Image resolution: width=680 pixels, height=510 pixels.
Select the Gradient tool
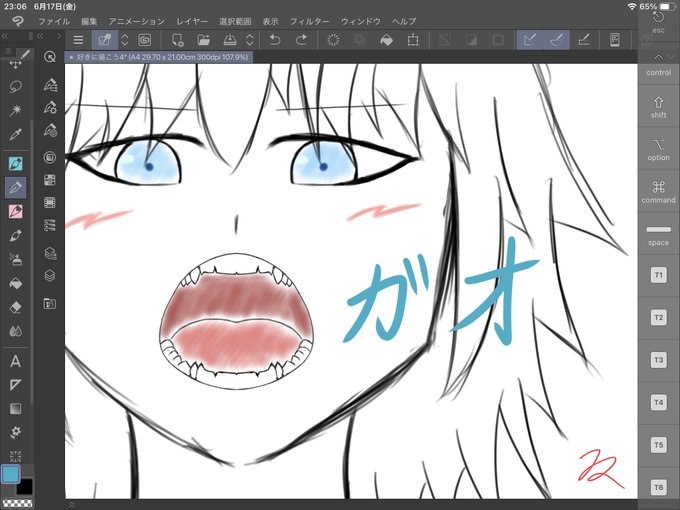[16, 409]
